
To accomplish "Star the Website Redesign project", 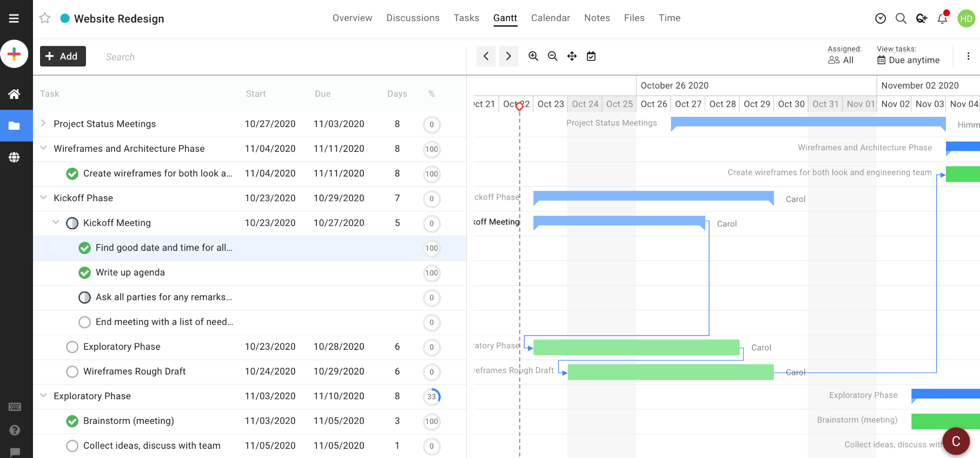I will tap(45, 18).
